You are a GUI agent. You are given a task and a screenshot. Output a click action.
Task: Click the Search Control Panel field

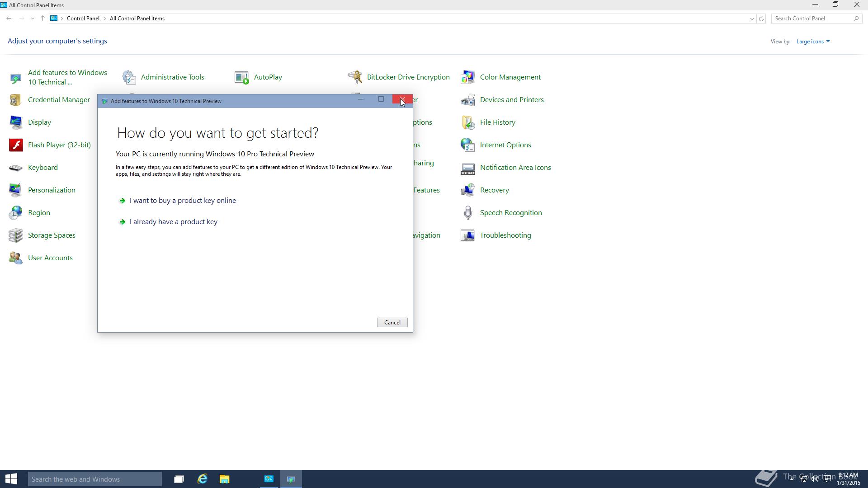click(x=816, y=19)
